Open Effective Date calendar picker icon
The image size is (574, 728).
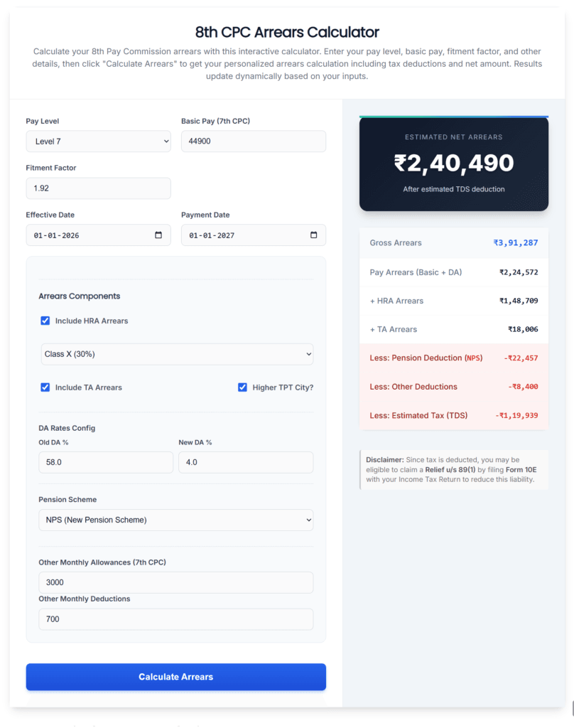click(158, 235)
